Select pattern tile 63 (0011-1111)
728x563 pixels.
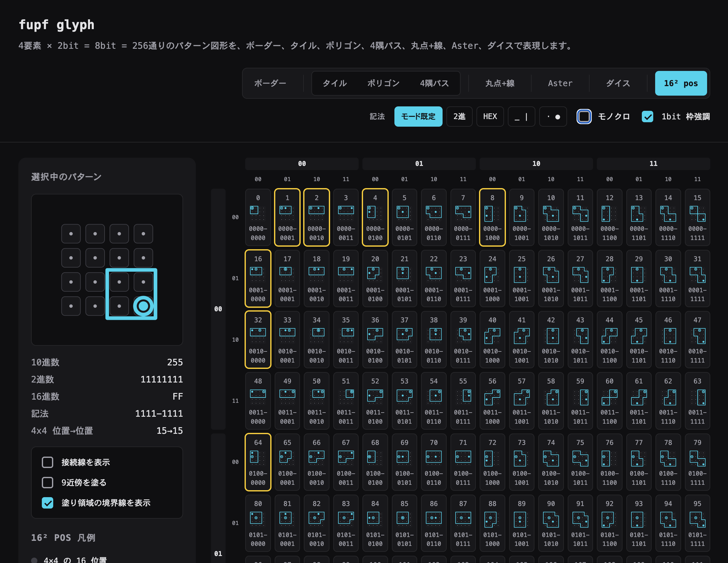pos(697,401)
